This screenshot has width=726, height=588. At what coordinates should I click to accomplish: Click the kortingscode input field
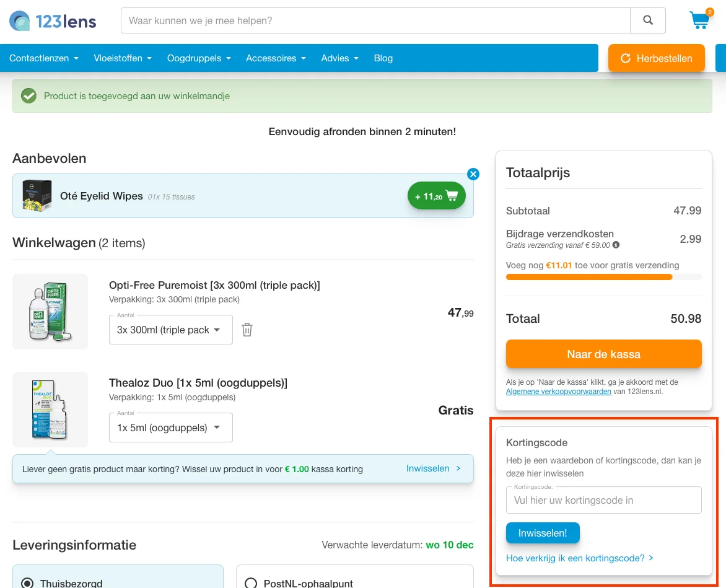coord(603,501)
